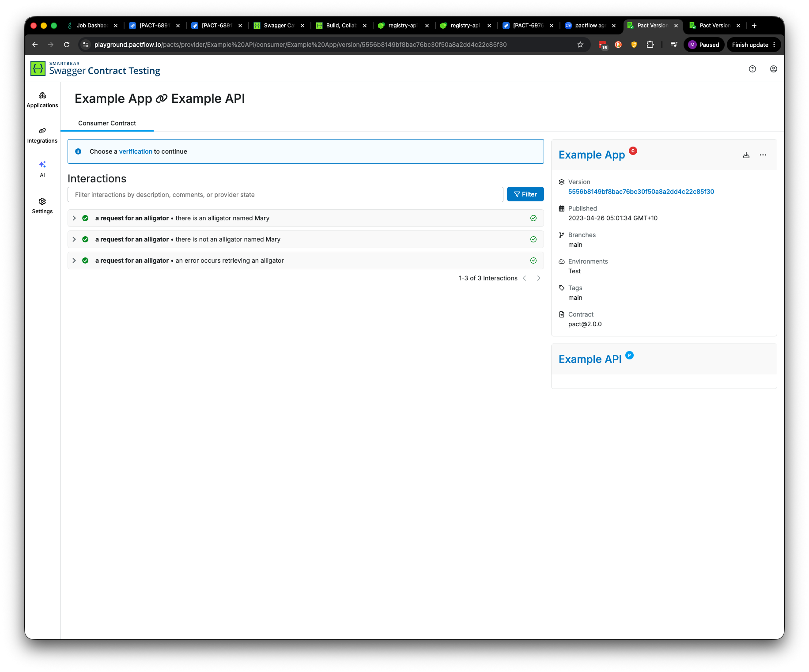
Task: Switch to the Swagger Ca browser tab
Action: [x=279, y=26]
